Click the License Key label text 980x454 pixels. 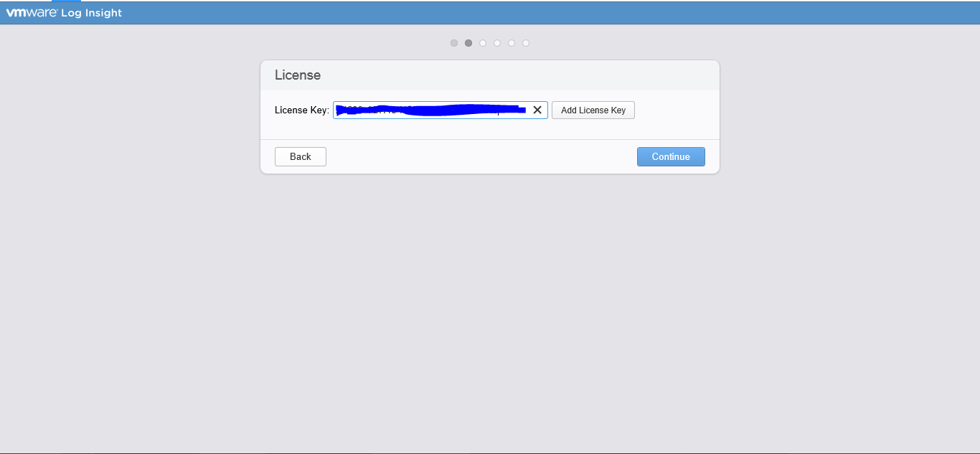301,110
